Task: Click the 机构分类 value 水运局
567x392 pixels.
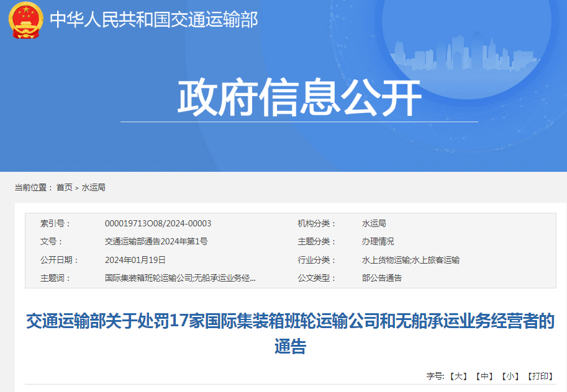Action: pyautogui.click(x=374, y=224)
